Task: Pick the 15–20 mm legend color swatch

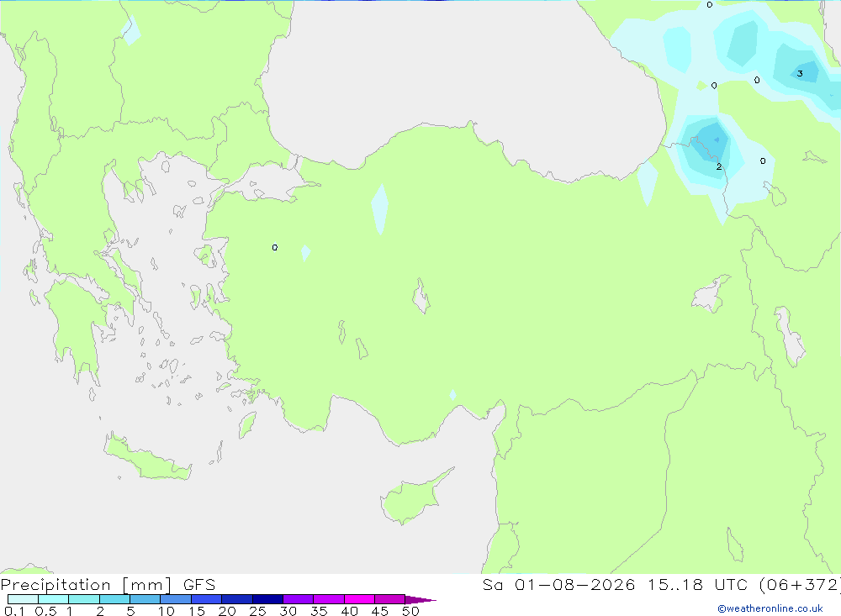Action: [x=206, y=599]
